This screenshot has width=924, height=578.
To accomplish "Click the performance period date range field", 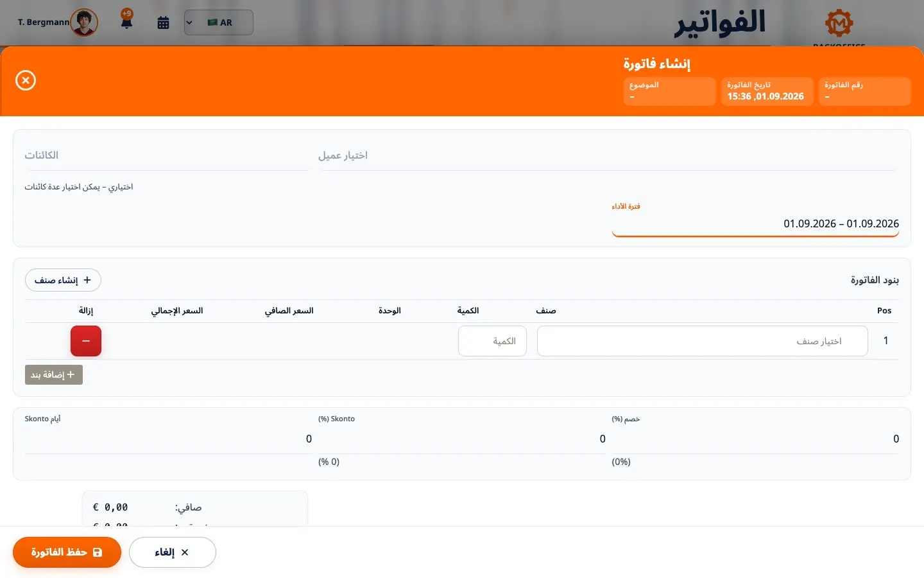I will [x=755, y=223].
